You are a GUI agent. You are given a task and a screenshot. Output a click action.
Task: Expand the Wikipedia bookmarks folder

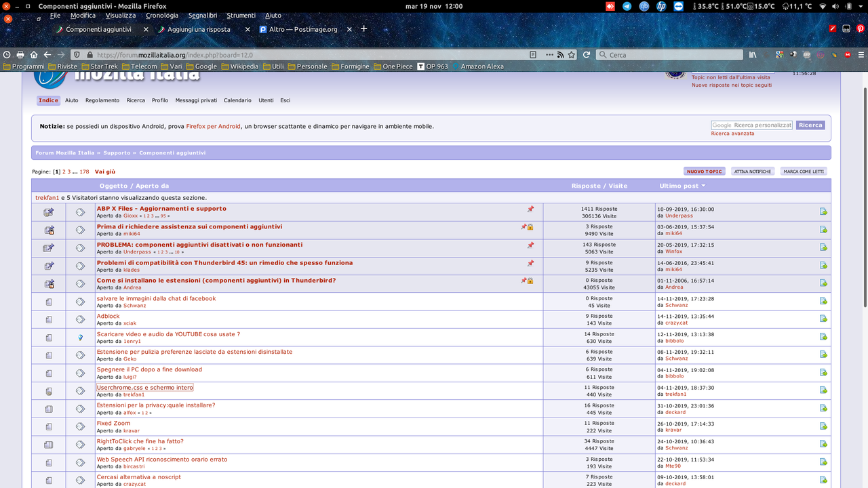click(240, 66)
